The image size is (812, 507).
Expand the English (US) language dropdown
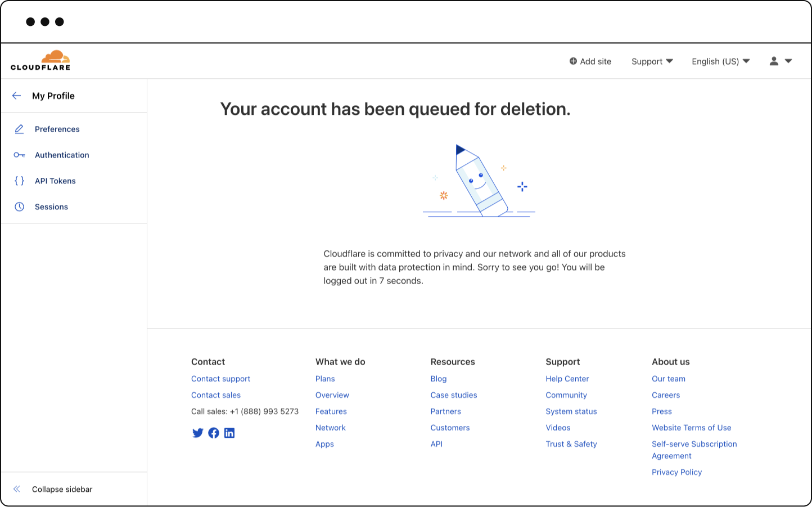(x=720, y=61)
